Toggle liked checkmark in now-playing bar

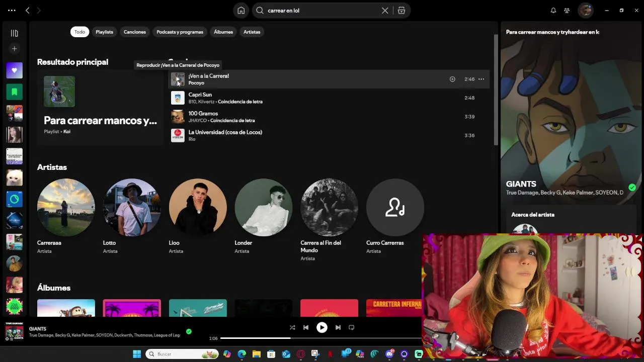[x=189, y=331]
